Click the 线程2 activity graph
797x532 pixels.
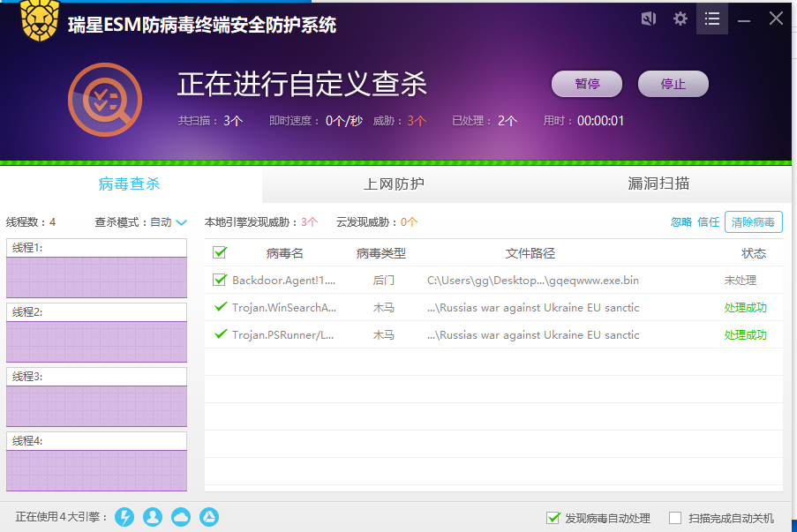pyautogui.click(x=96, y=342)
